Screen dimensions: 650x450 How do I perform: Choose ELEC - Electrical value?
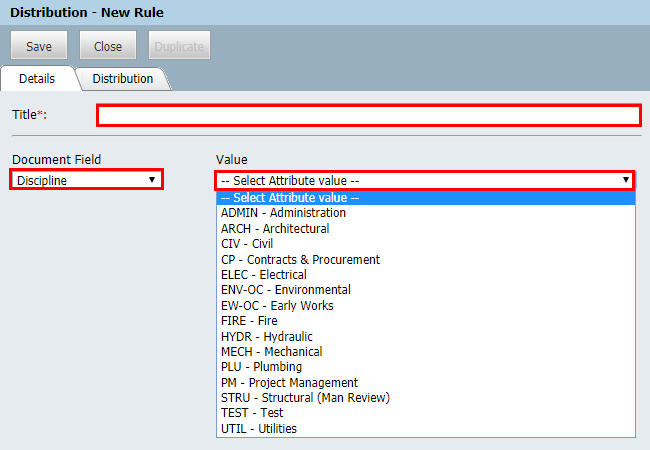pyautogui.click(x=263, y=275)
